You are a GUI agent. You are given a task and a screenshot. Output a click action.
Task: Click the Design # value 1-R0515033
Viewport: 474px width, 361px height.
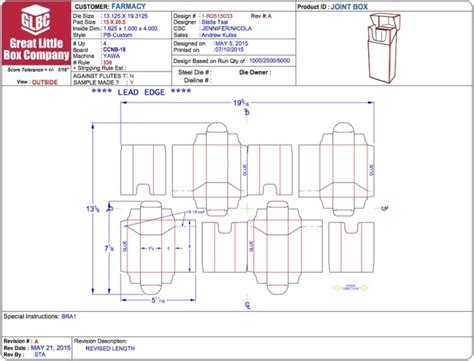click(217, 16)
